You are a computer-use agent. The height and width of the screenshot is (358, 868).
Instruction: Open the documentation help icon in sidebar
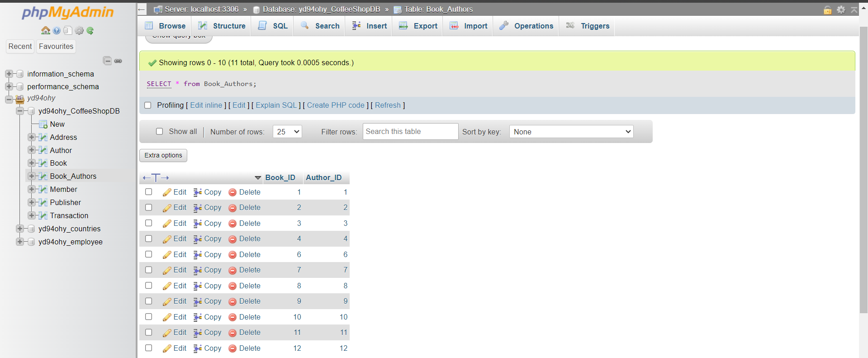pos(57,30)
